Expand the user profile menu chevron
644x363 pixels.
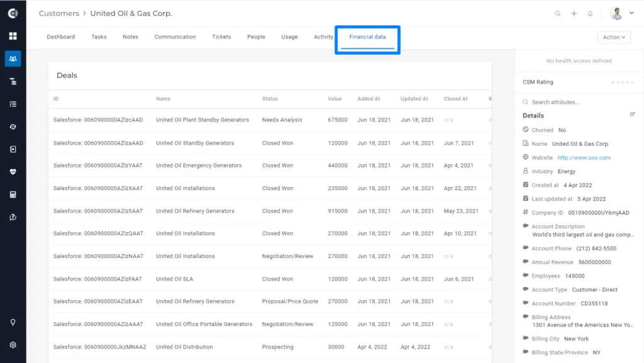point(631,13)
